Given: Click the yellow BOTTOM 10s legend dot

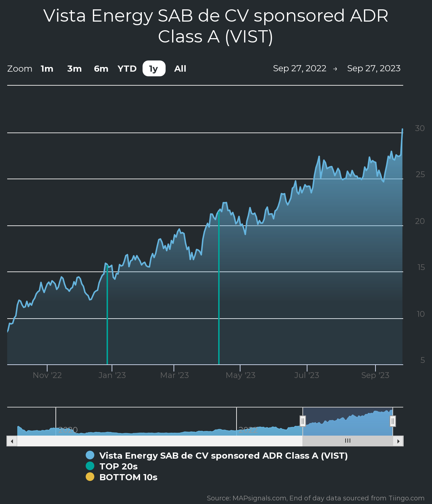Looking at the screenshot, I should [90, 477].
